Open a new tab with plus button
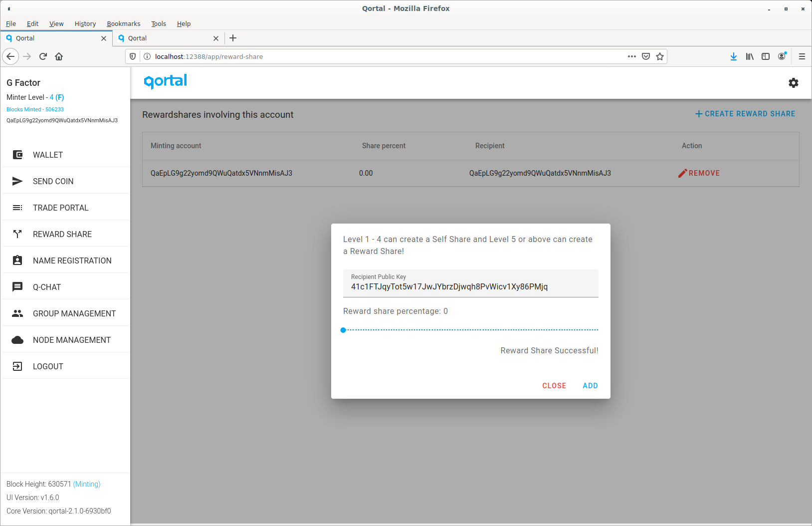The image size is (812, 526). tap(233, 38)
